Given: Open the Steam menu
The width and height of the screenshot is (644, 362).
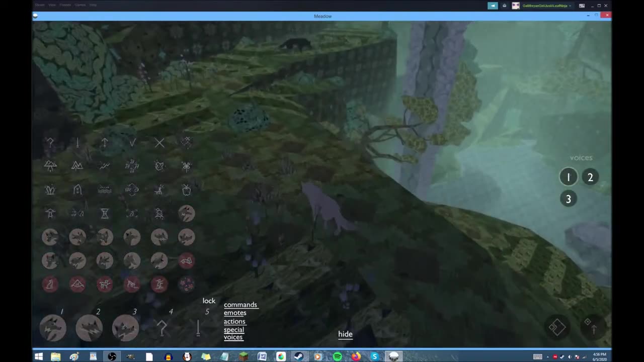Looking at the screenshot, I should [x=39, y=5].
